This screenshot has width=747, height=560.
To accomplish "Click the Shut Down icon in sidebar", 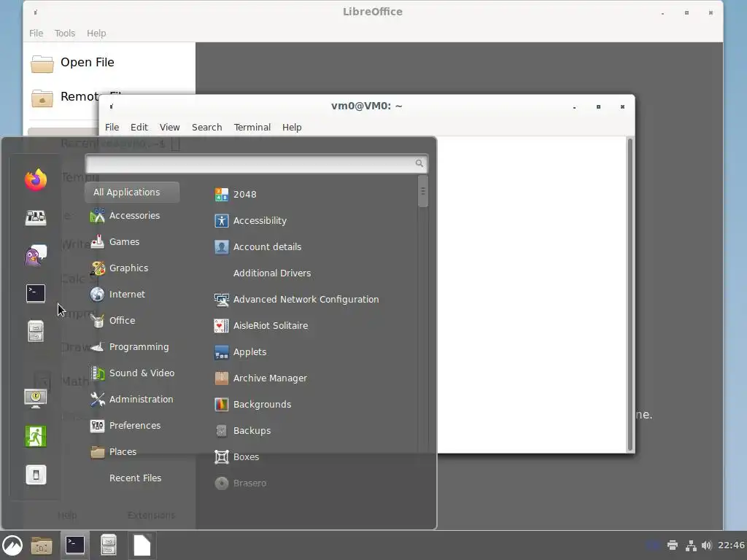I will pyautogui.click(x=36, y=475).
